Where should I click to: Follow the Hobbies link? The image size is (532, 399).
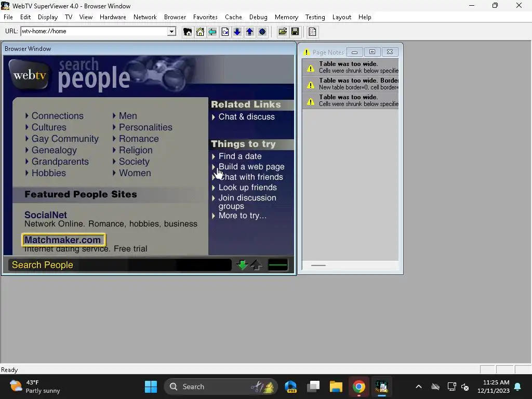48,173
